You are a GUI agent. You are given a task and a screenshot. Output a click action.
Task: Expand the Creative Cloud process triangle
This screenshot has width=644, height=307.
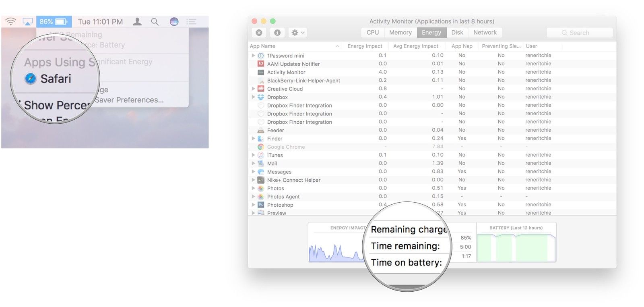point(253,89)
